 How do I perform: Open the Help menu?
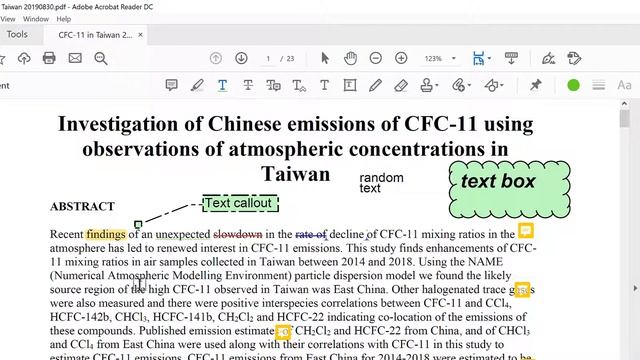tap(63, 19)
